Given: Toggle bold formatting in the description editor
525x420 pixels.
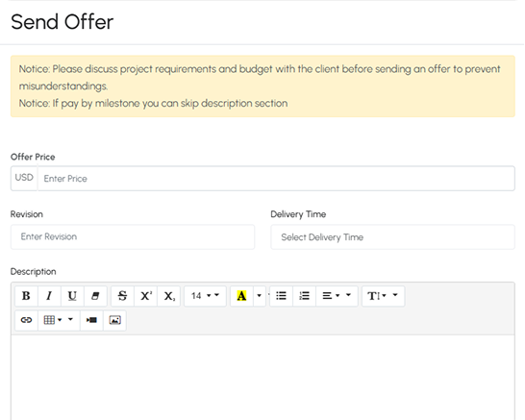Looking at the screenshot, I should 26,296.
